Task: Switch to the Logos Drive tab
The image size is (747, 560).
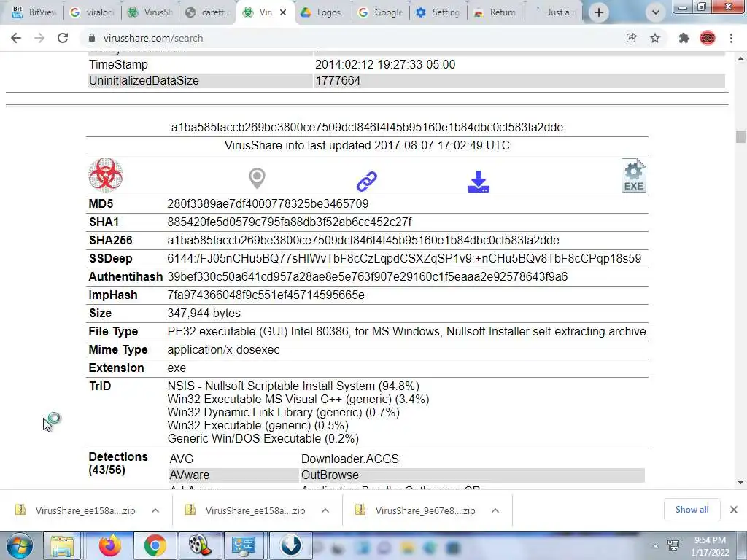Action: pos(322,12)
